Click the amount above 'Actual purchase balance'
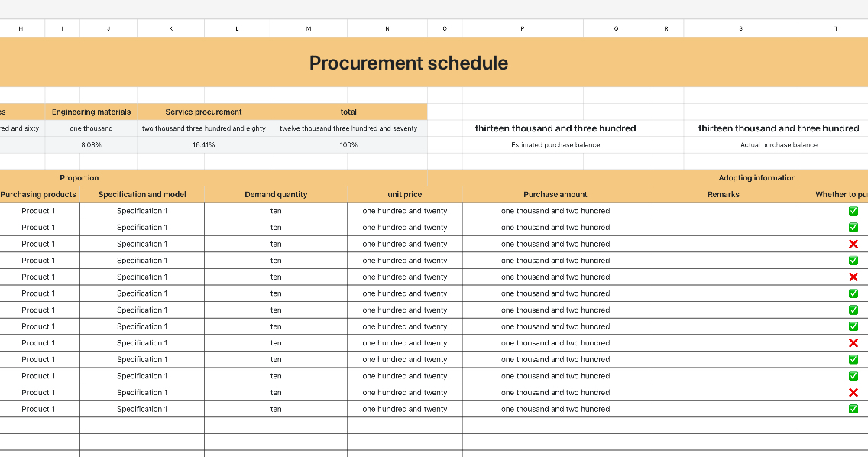The height and width of the screenshot is (457, 868). (779, 128)
